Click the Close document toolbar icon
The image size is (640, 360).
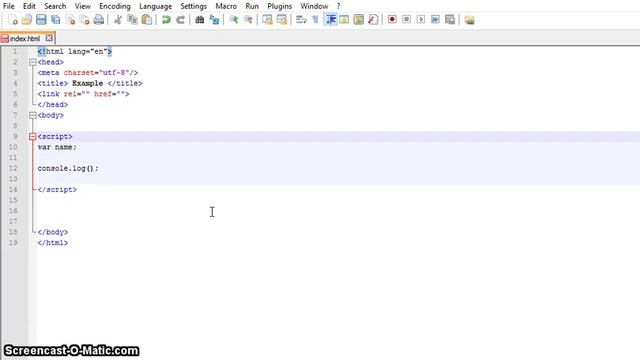point(70,20)
